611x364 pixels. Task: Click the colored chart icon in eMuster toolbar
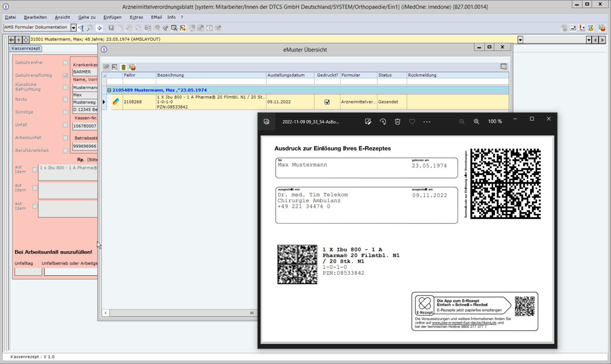pyautogui.click(x=132, y=67)
